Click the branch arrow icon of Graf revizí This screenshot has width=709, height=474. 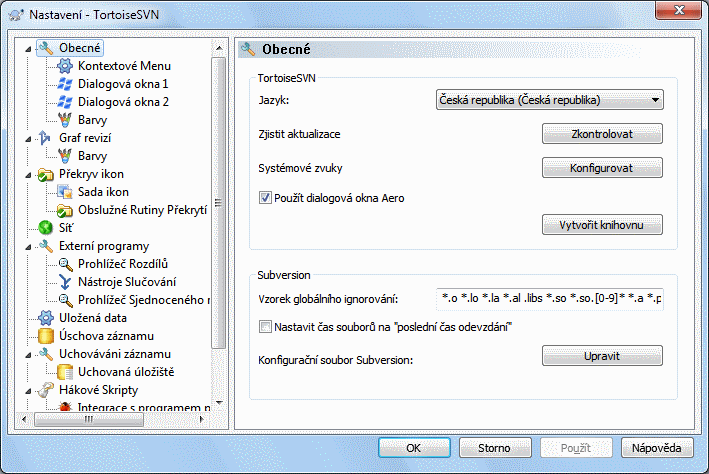point(45,138)
